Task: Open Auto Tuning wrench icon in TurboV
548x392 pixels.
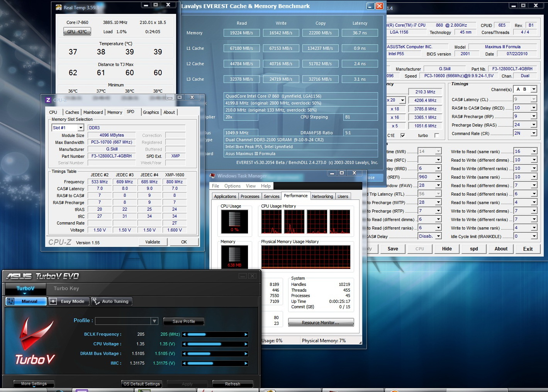Action: pos(96,301)
